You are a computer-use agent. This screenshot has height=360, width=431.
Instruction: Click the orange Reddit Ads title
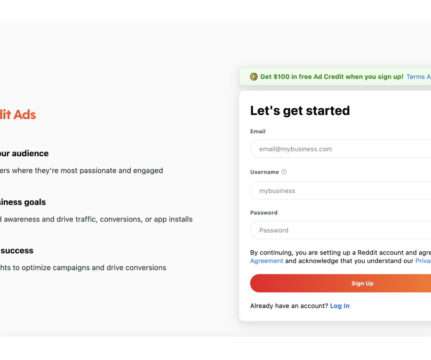click(x=18, y=115)
